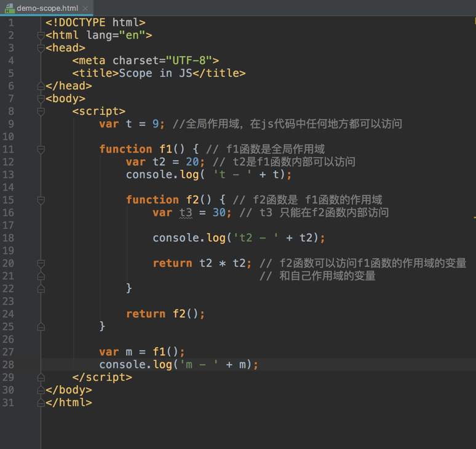
Task: Select the demo-scope.html editor tab
Action: 47,8
